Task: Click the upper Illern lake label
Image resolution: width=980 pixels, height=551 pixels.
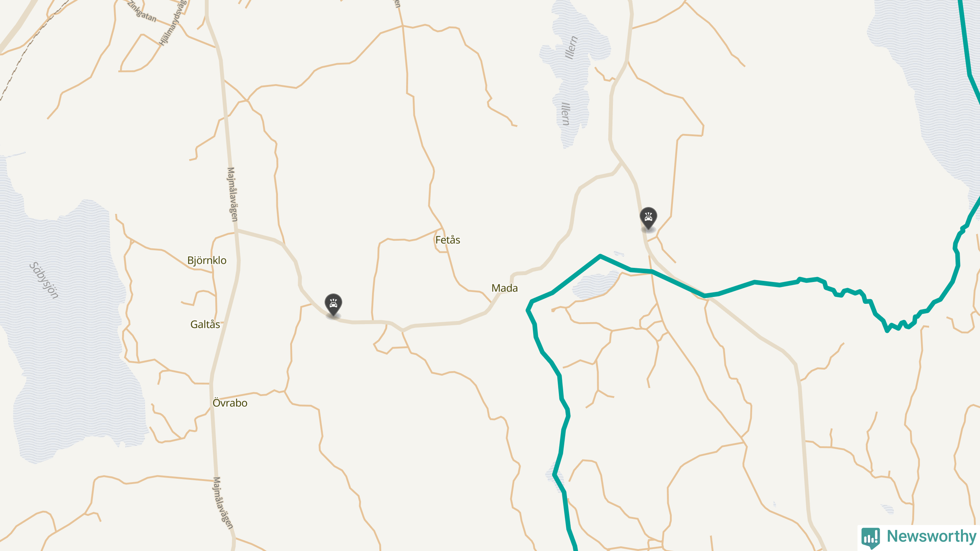Action: (x=571, y=47)
